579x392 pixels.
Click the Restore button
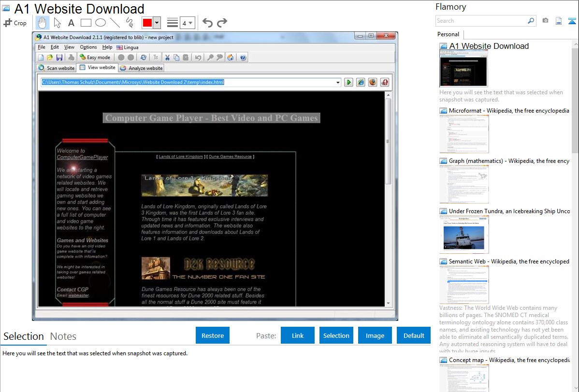(213, 335)
